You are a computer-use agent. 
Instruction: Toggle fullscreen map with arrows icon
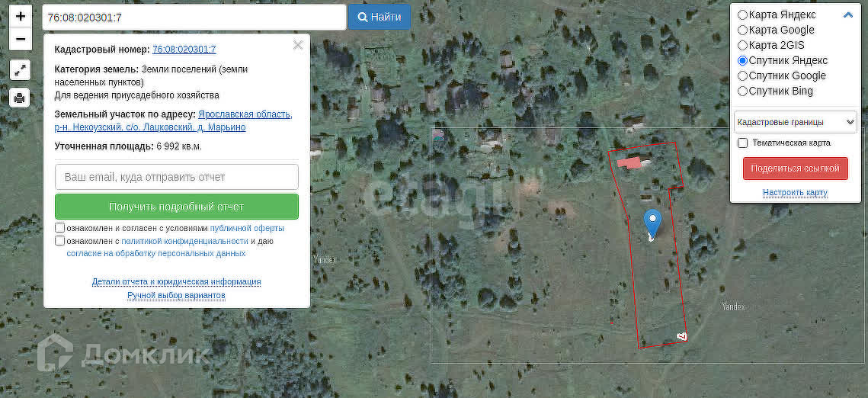20,70
